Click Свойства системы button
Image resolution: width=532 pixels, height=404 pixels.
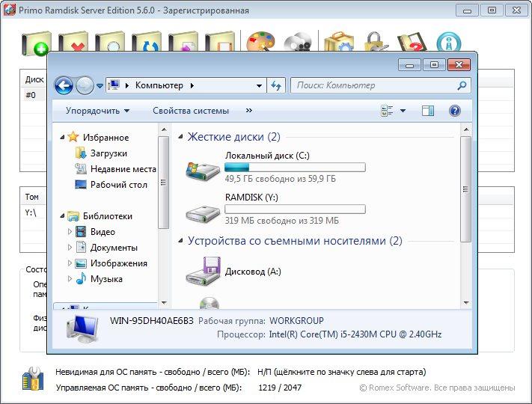191,111
